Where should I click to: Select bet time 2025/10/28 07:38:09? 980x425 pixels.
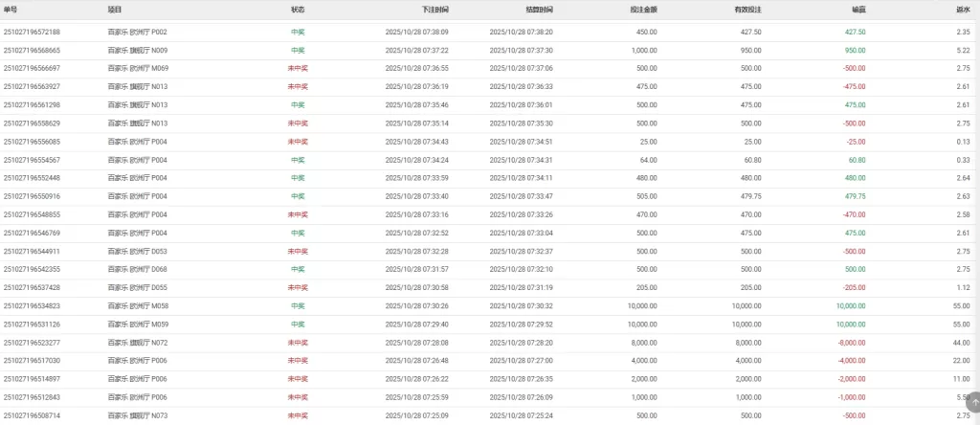pos(416,32)
